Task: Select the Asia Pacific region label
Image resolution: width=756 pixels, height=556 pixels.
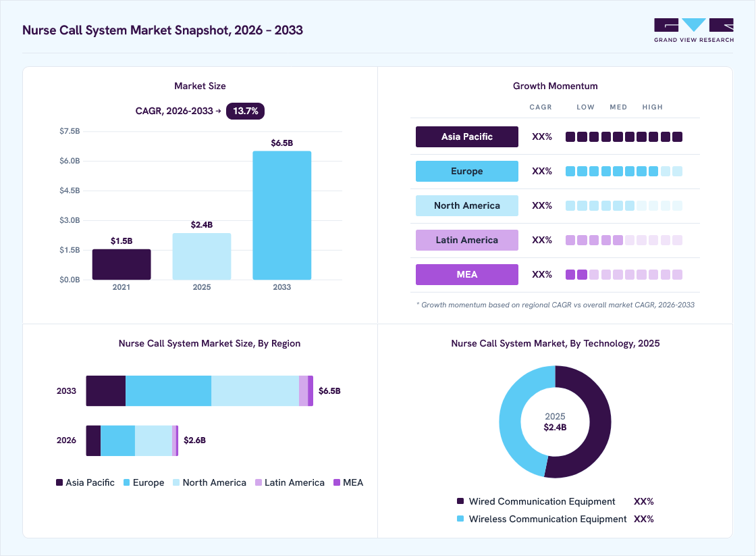Action: tap(466, 136)
